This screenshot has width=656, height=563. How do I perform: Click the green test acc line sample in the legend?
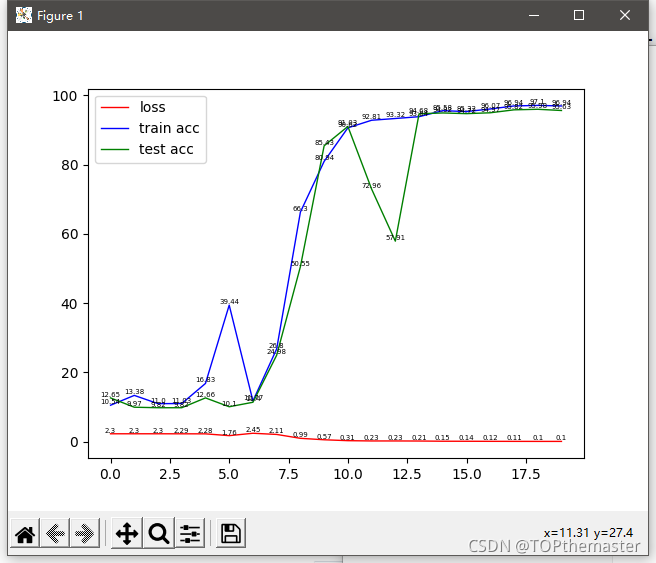[x=115, y=149]
